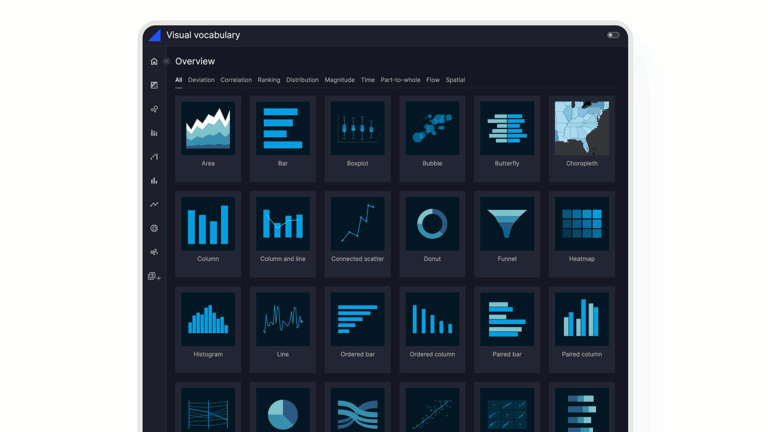Viewport: 768px width, 432px height.
Task: Select the Donut chart card
Action: 432,233
